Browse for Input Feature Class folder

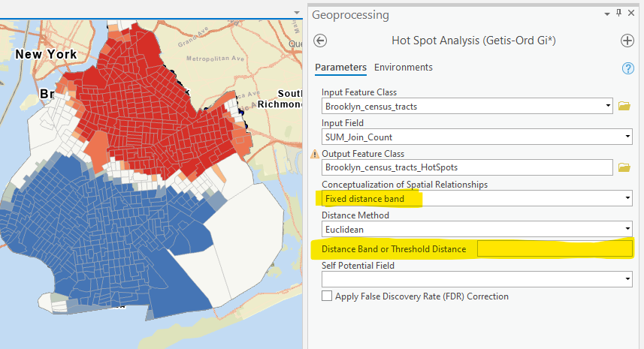point(624,107)
